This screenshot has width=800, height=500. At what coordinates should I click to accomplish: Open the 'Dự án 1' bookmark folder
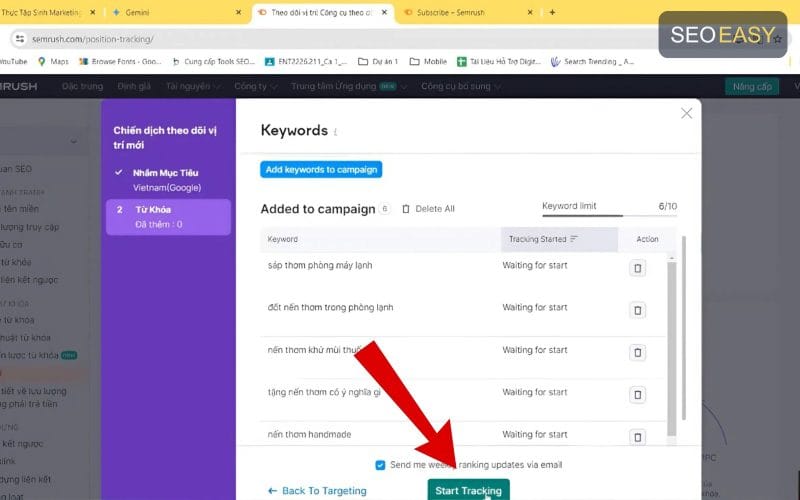click(x=378, y=61)
